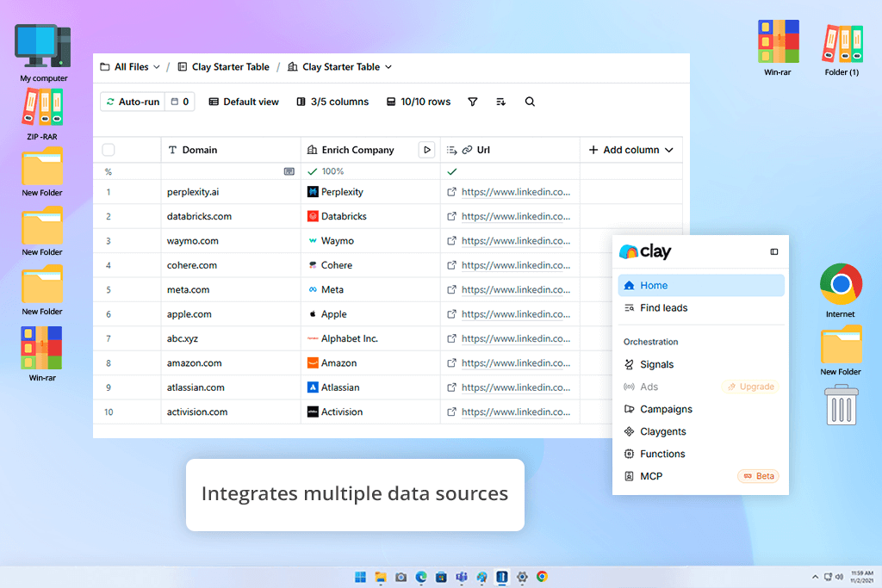Image resolution: width=882 pixels, height=588 pixels.
Task: Open the 10/10 rows selector
Action: pyautogui.click(x=419, y=102)
